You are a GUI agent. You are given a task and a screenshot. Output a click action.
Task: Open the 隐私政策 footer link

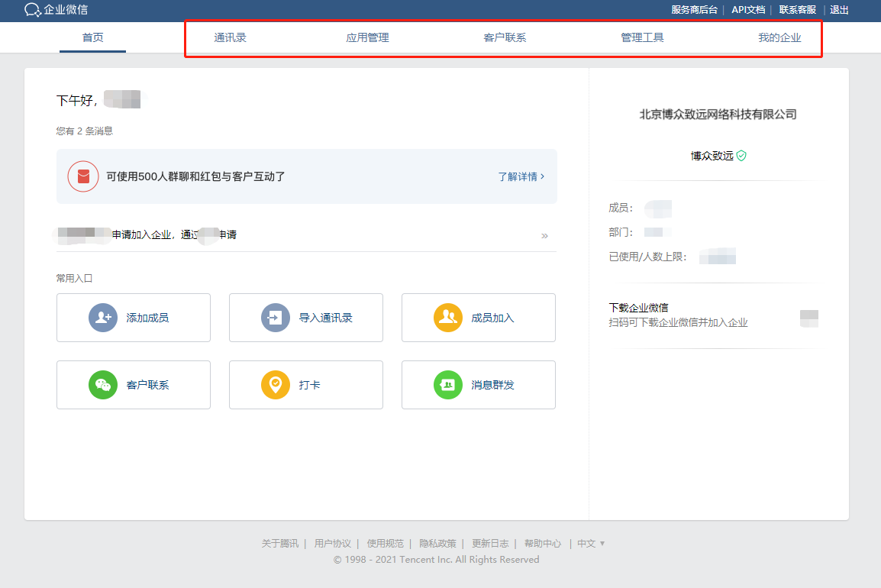pyautogui.click(x=437, y=544)
